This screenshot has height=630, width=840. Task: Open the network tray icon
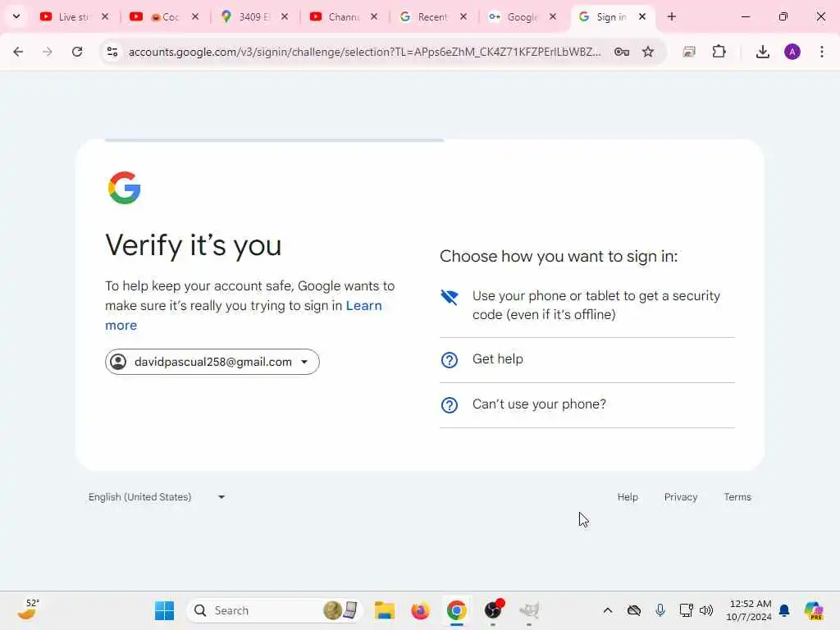(686, 610)
